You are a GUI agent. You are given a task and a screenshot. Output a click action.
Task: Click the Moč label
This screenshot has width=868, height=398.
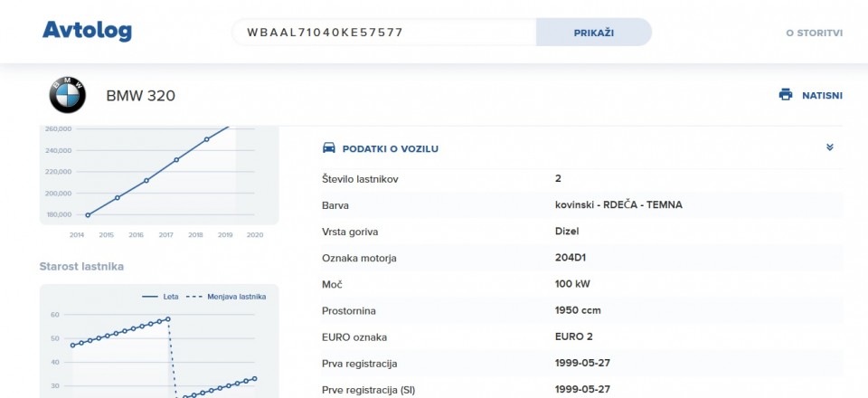tap(332, 285)
